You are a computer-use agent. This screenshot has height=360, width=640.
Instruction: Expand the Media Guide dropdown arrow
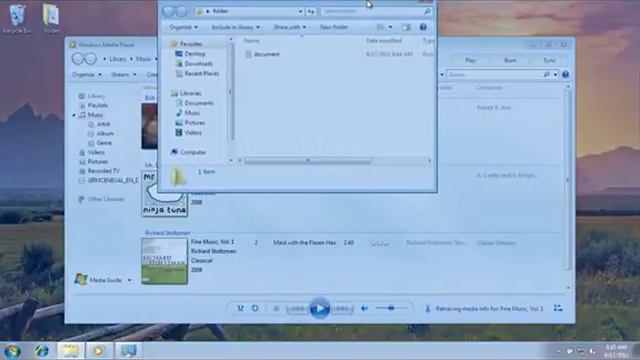coord(129,280)
